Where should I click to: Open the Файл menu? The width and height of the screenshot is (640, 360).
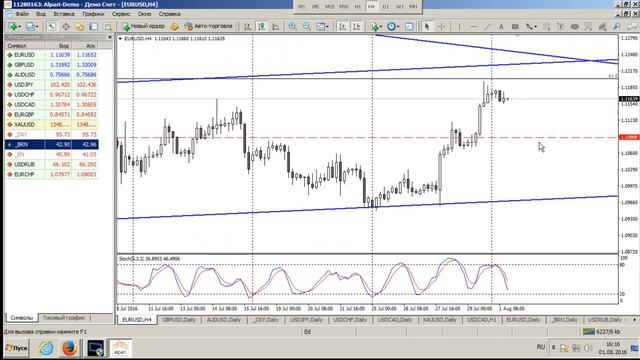[x=22, y=14]
